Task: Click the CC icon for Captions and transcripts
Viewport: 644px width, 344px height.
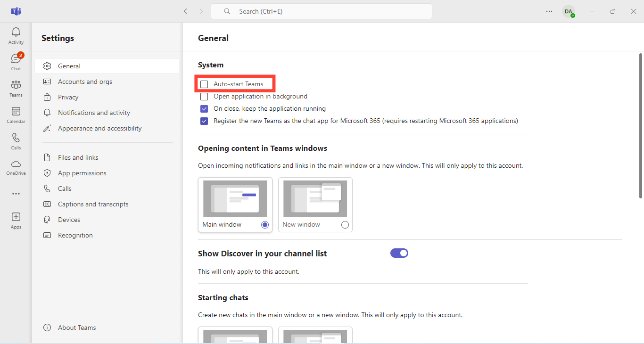Action: pos(47,204)
